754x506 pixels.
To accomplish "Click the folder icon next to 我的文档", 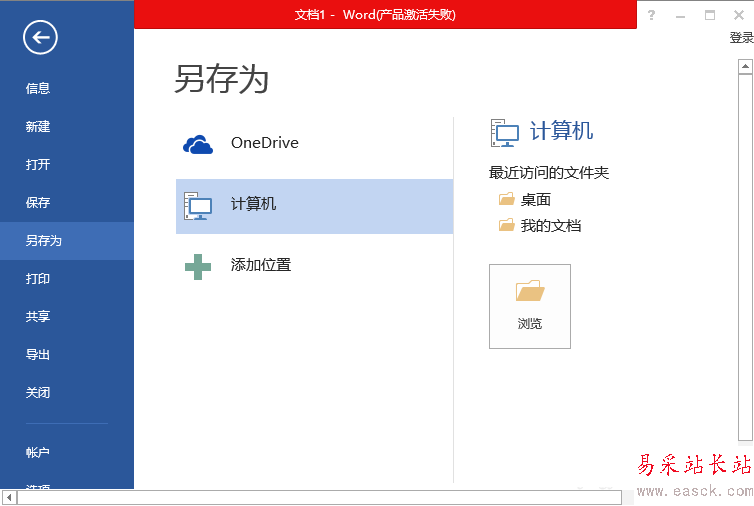I will coord(506,225).
